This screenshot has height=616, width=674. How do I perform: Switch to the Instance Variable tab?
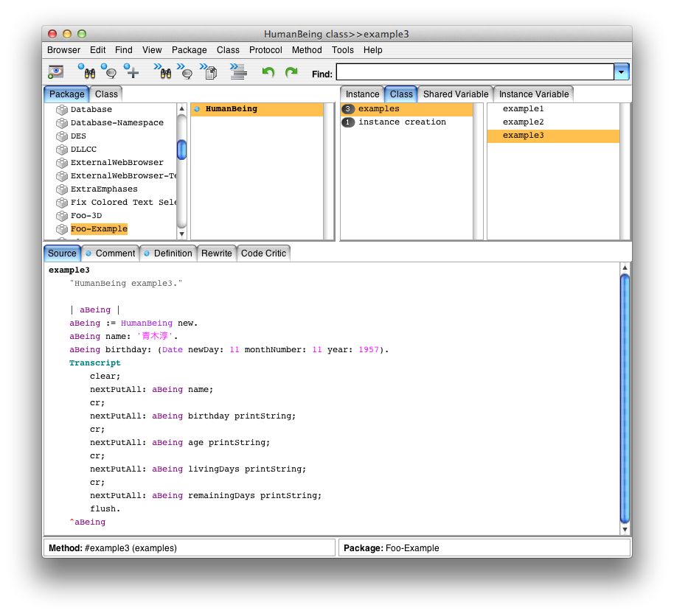(533, 94)
